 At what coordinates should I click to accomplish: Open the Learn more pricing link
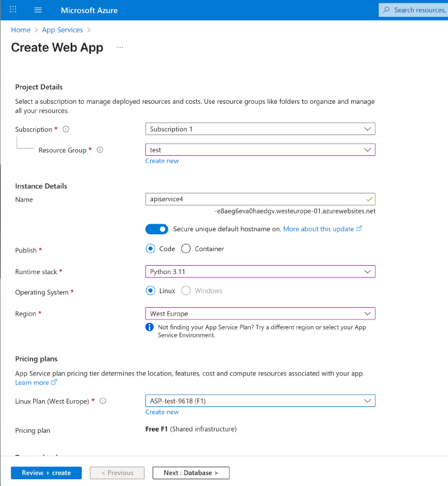coord(32,382)
